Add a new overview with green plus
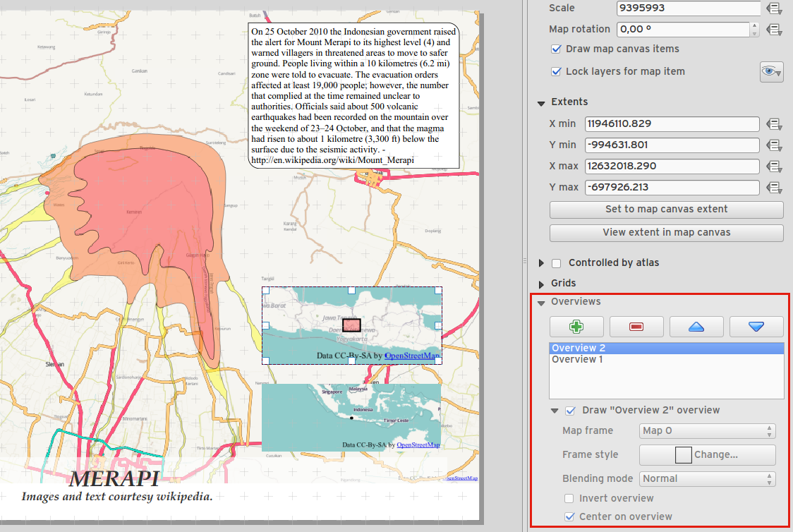 pyautogui.click(x=576, y=327)
